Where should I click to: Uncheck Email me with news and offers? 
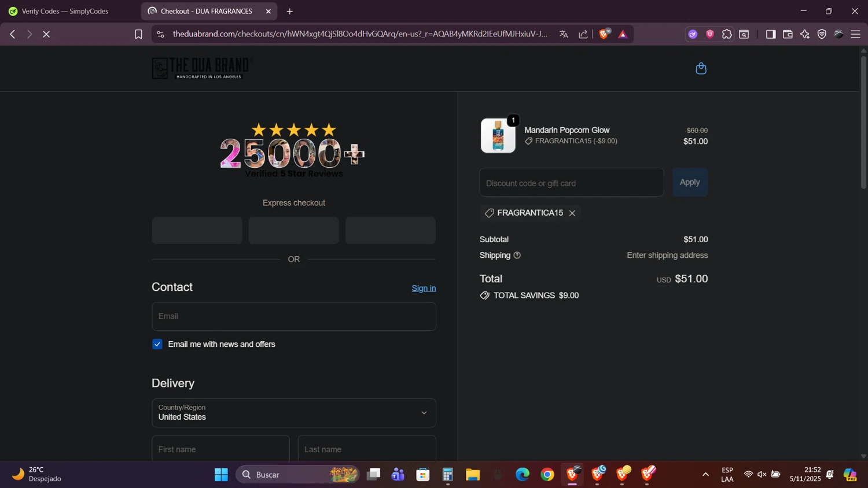coord(157,344)
